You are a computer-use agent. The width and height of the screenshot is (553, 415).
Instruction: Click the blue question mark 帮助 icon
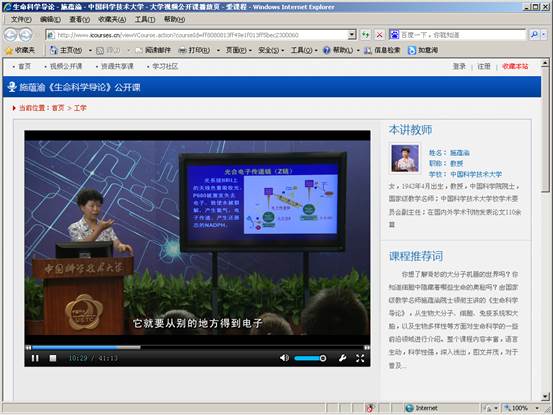pos(327,50)
